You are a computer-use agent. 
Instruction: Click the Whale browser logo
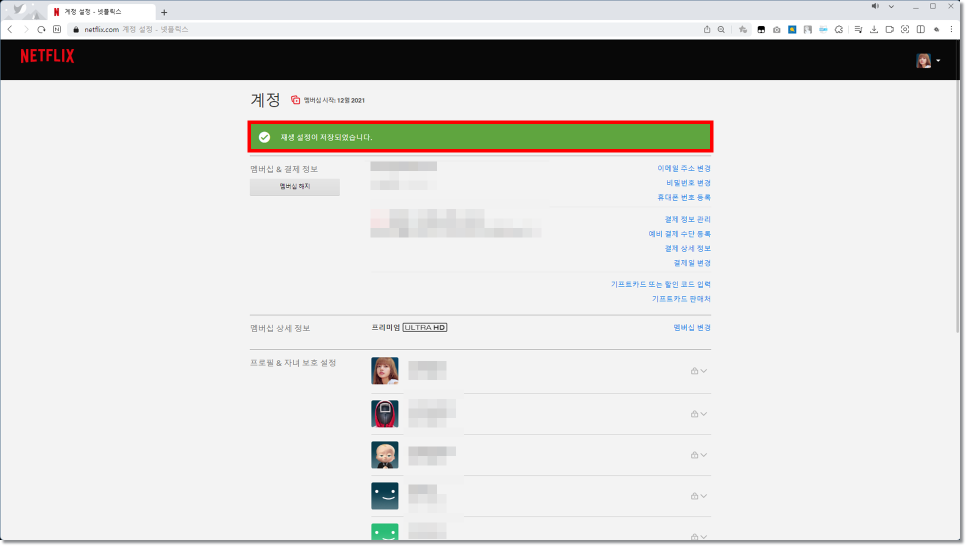click(x=19, y=10)
